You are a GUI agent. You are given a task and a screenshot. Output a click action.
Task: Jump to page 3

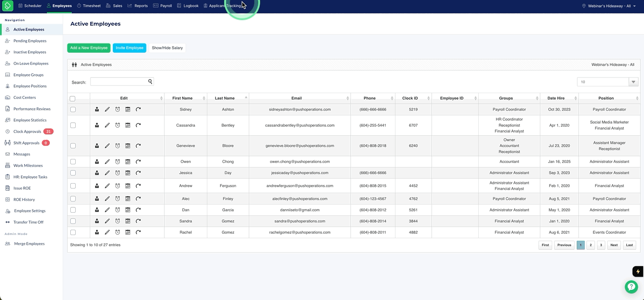(x=601, y=245)
